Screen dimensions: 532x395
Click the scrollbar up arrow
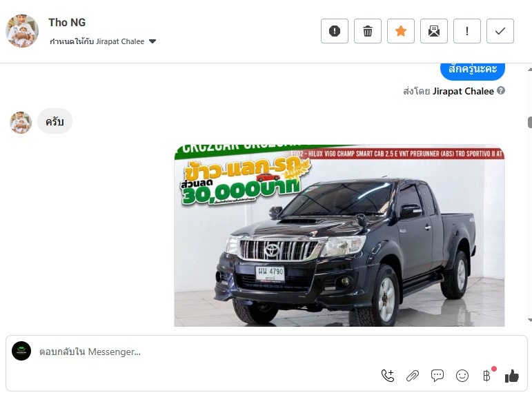[x=530, y=69]
